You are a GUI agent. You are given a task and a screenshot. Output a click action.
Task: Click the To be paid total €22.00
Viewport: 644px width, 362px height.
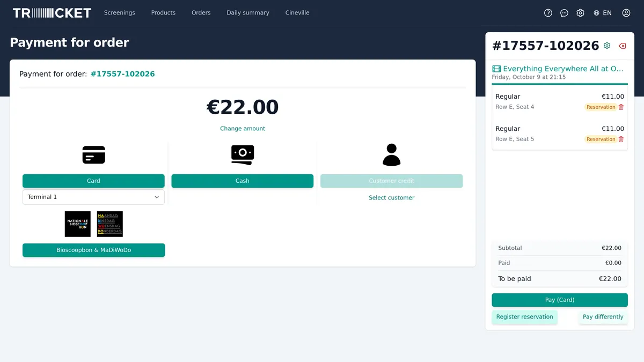[610, 279]
